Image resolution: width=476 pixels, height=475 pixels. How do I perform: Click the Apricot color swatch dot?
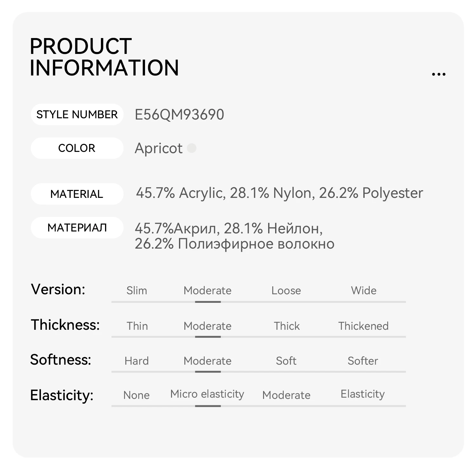(192, 148)
